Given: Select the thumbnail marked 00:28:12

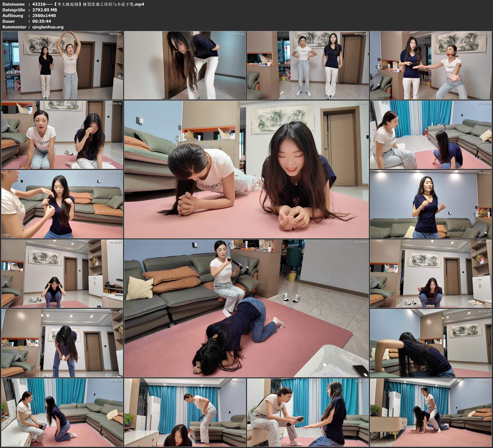Looking at the screenshot, I should [x=62, y=412].
